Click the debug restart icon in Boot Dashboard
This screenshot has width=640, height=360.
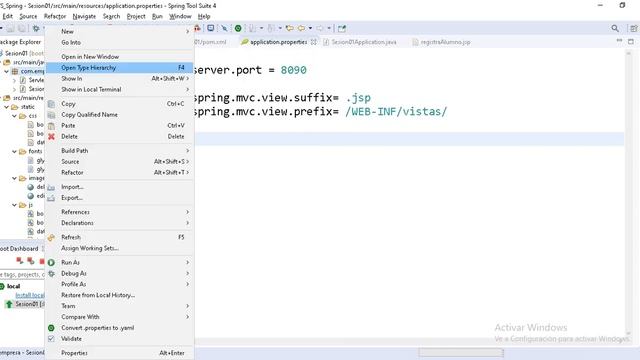coord(31,261)
